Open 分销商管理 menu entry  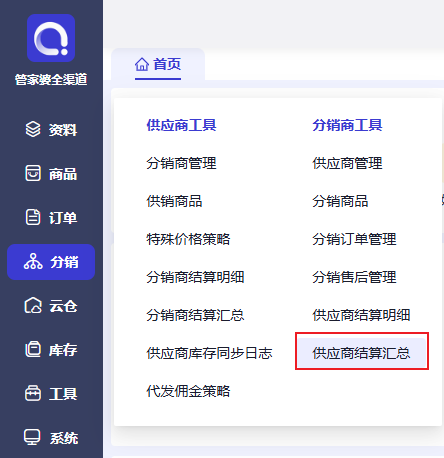coord(181,163)
